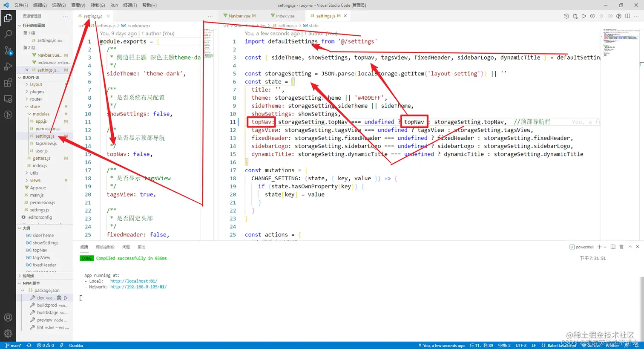Viewport: 644px width, 349px height.
Task: Switch to Problems panel tab
Action: pos(126,247)
